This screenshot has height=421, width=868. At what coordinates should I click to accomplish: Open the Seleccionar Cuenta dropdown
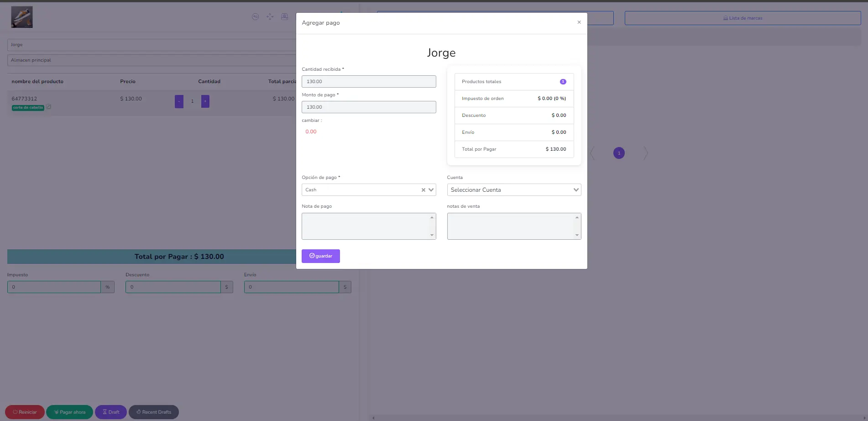pyautogui.click(x=513, y=190)
